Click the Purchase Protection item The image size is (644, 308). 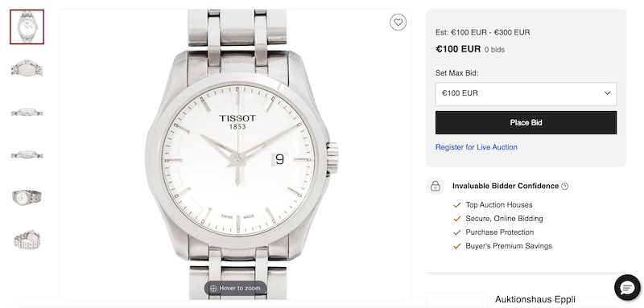(499, 232)
